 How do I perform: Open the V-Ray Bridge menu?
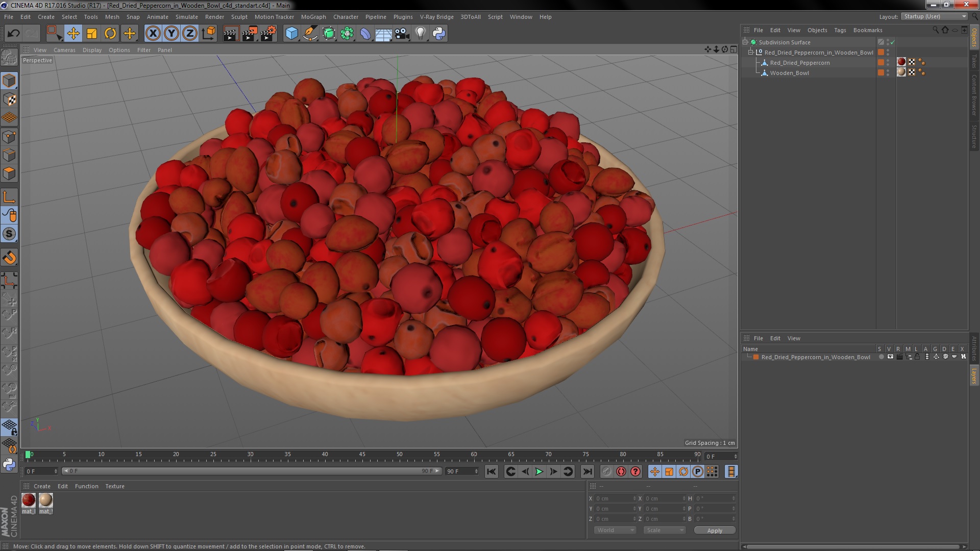(436, 17)
